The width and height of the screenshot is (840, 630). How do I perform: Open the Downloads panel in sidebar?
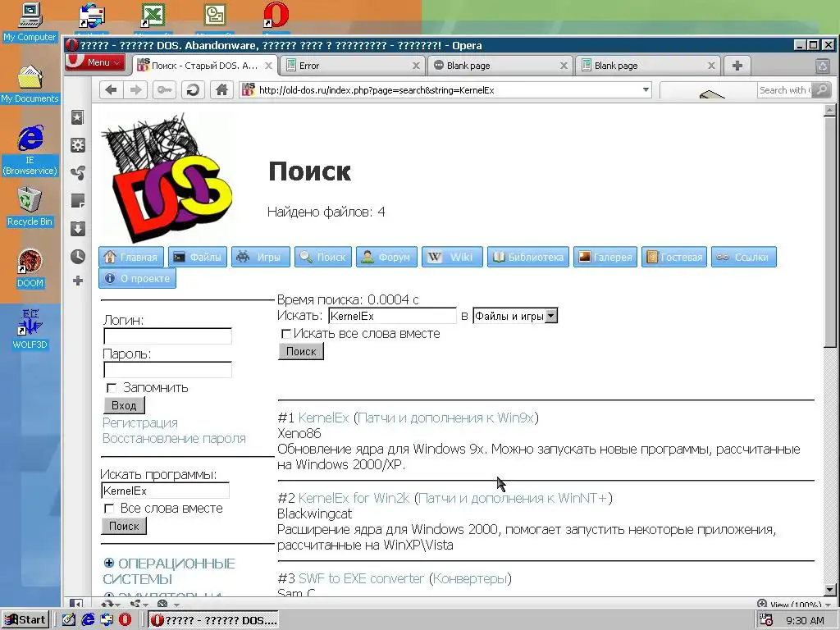[x=78, y=229]
